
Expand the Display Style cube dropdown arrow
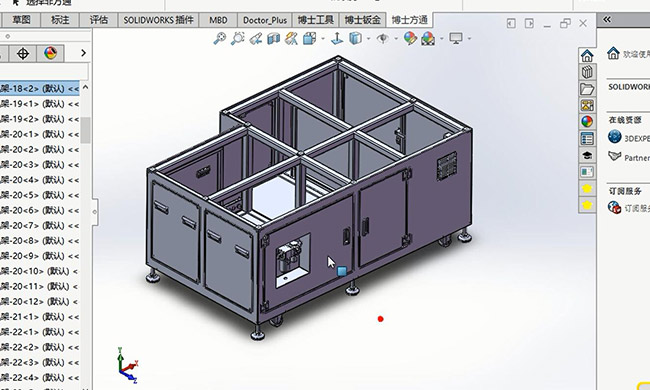(x=368, y=39)
